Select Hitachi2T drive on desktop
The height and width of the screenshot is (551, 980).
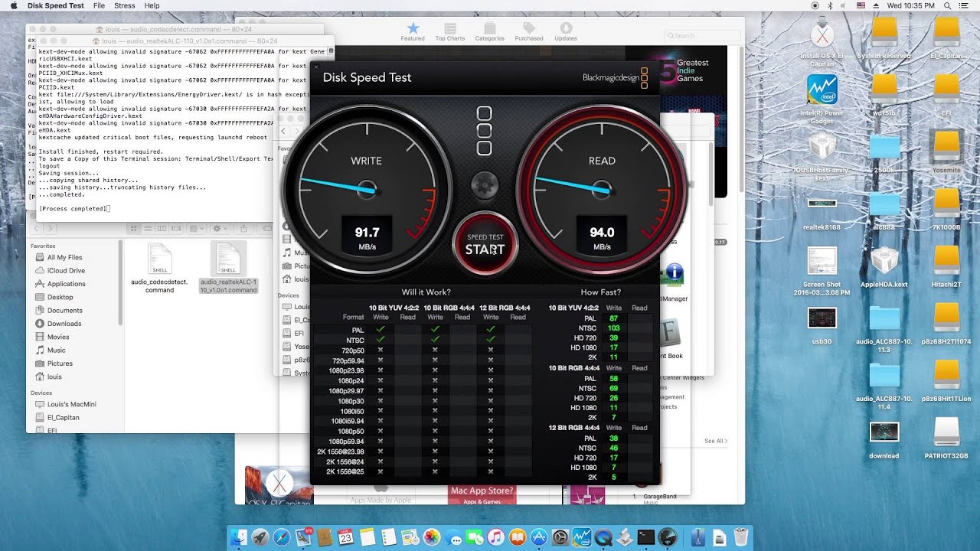(x=946, y=267)
